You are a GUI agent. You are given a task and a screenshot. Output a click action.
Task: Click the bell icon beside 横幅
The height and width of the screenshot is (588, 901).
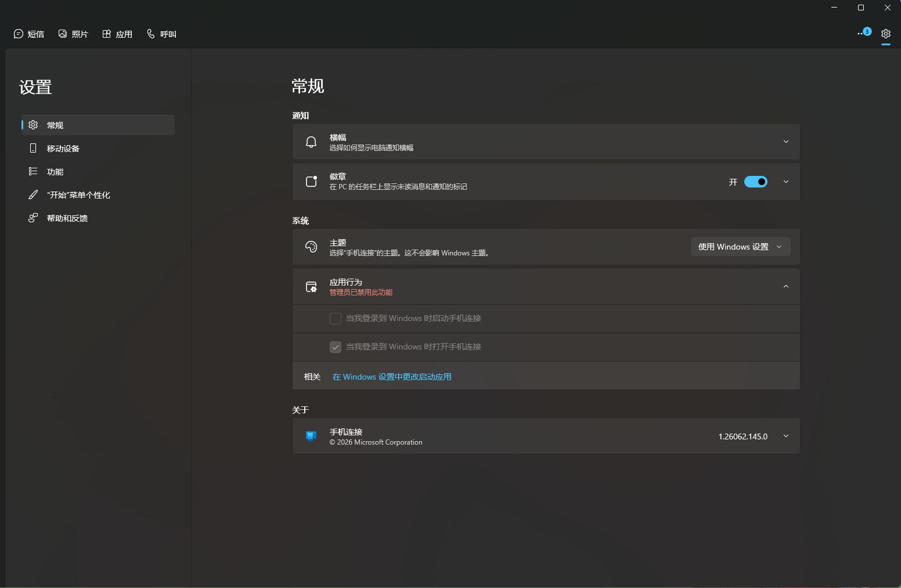[311, 142]
